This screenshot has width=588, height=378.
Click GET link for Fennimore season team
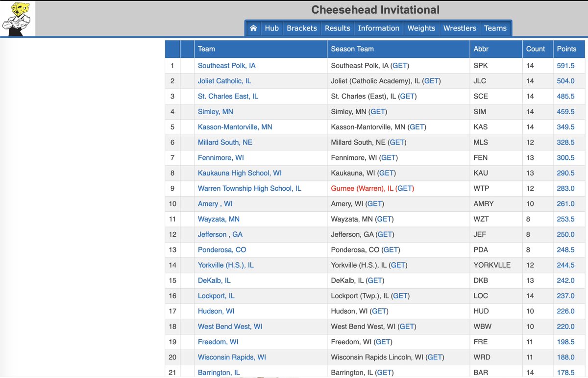coord(389,158)
